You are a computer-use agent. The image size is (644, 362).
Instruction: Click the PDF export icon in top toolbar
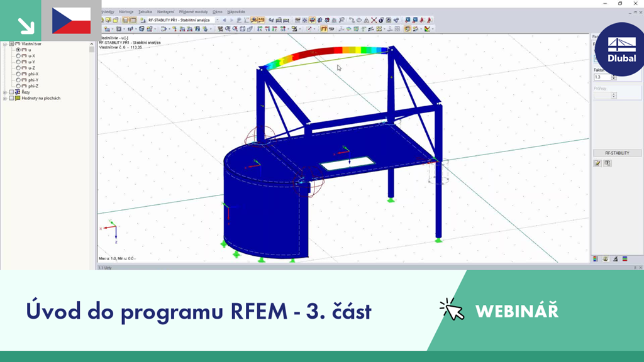[422, 20]
